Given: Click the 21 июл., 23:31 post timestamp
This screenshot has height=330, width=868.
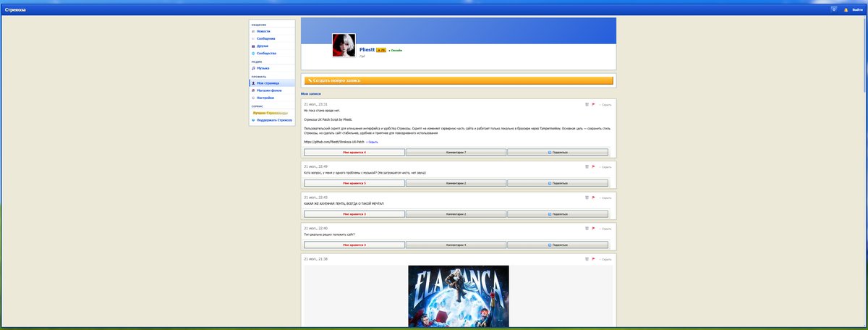Looking at the screenshot, I should click(x=315, y=104).
